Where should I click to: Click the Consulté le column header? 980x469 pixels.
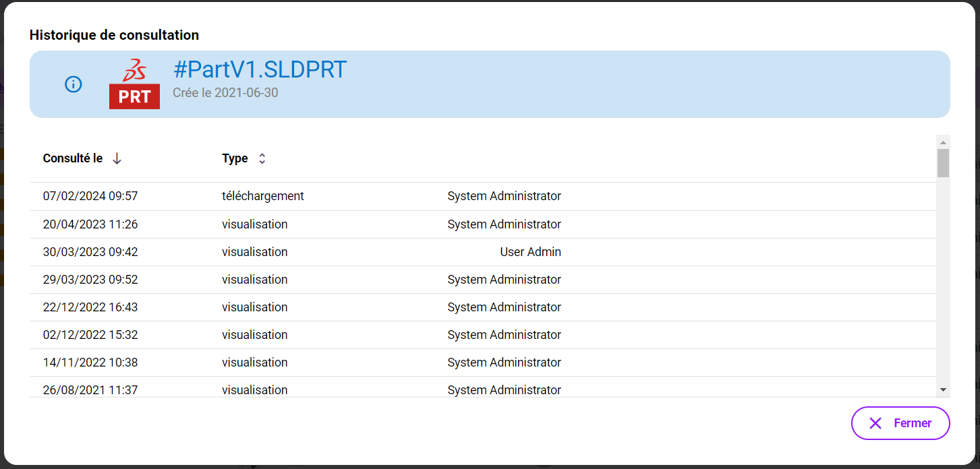point(73,158)
